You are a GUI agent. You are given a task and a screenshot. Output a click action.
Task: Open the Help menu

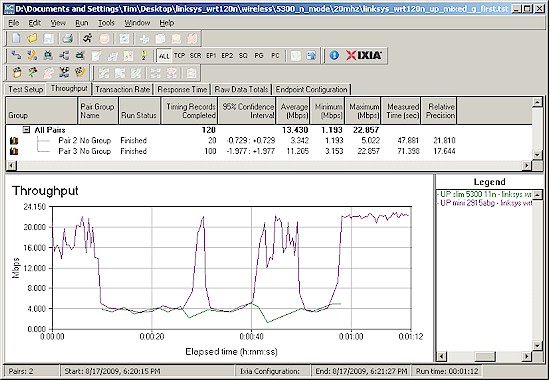167,23
